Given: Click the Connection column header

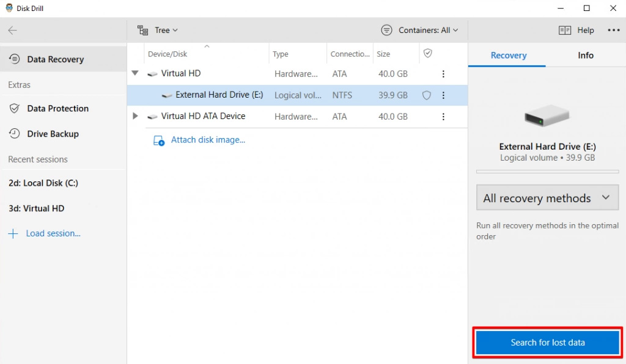Looking at the screenshot, I should point(350,54).
